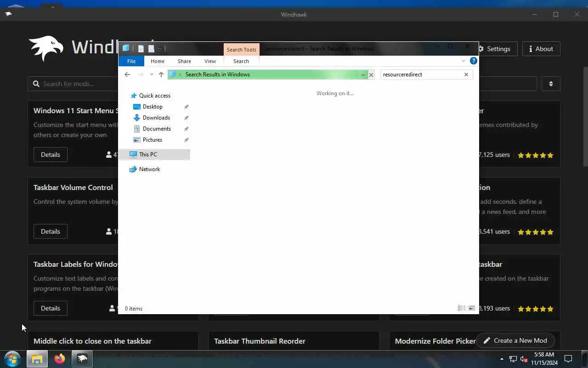Switch to details view in status bar
Screen dimensions: 588x368
click(x=462, y=308)
